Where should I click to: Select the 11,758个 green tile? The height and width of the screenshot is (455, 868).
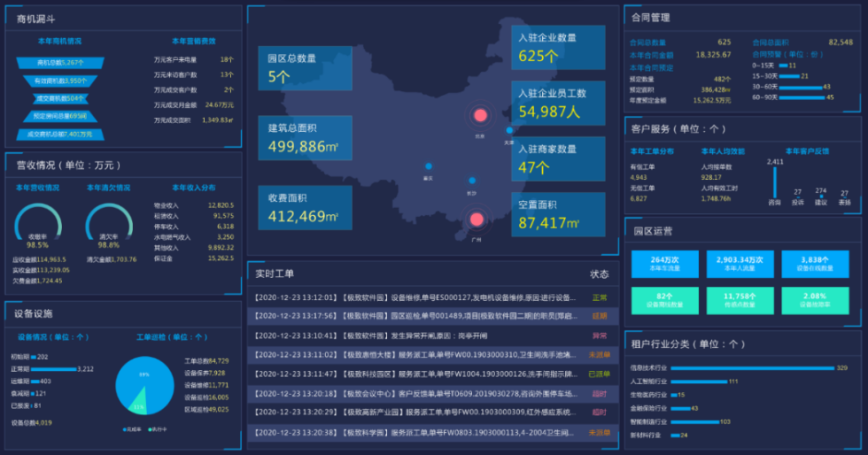740,301
